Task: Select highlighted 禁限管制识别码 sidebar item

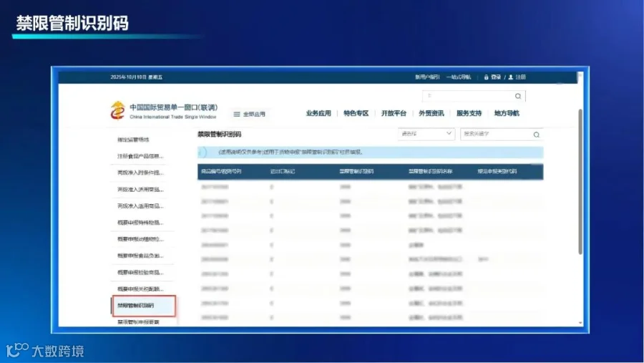Action: click(144, 306)
